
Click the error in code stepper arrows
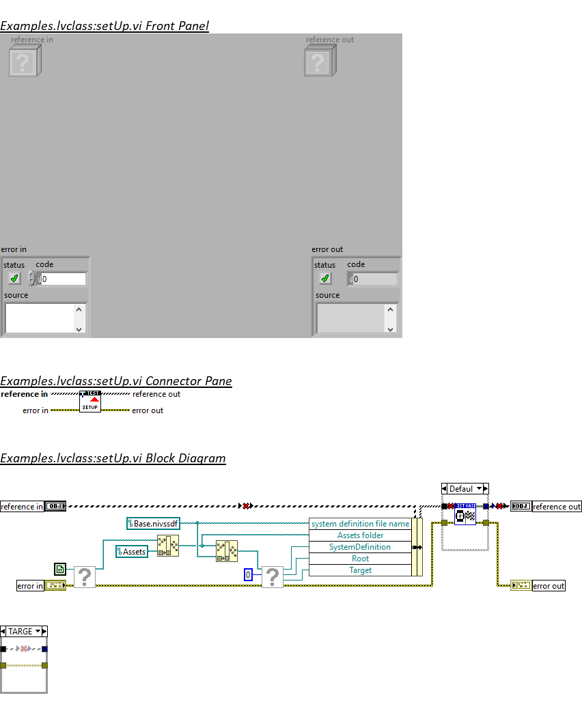pyautogui.click(x=31, y=279)
